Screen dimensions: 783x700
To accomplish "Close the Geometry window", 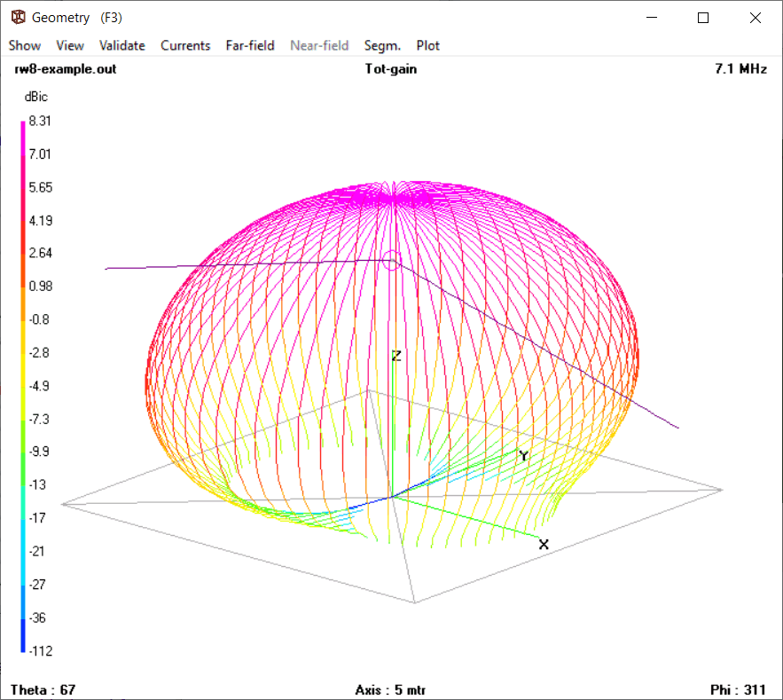I will [x=755, y=18].
